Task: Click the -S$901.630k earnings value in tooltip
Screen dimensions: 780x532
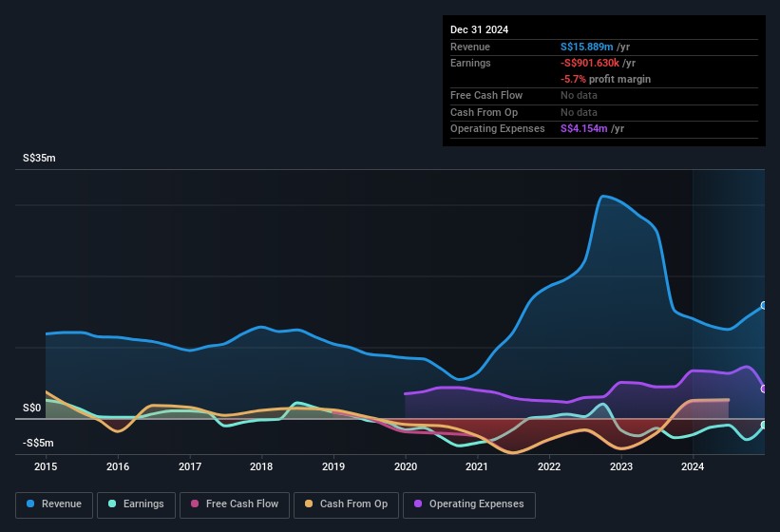Action: pos(591,63)
